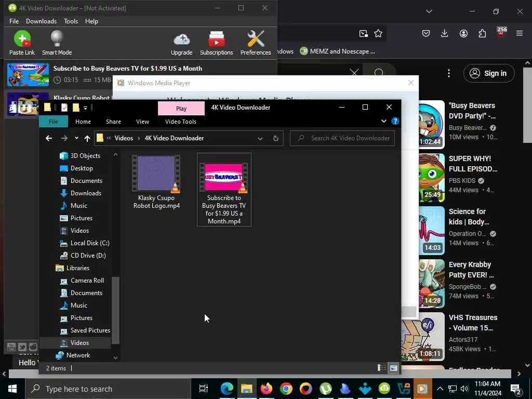This screenshot has height=399, width=532.
Task: Select Home tab in File Explorer ribbon
Action: pyautogui.click(x=83, y=122)
